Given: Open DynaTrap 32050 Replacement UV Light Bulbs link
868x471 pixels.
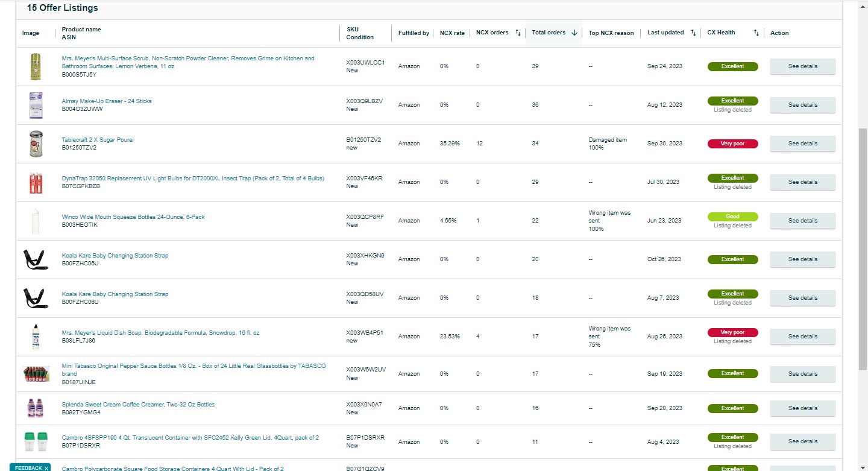Looking at the screenshot, I should pos(193,179).
